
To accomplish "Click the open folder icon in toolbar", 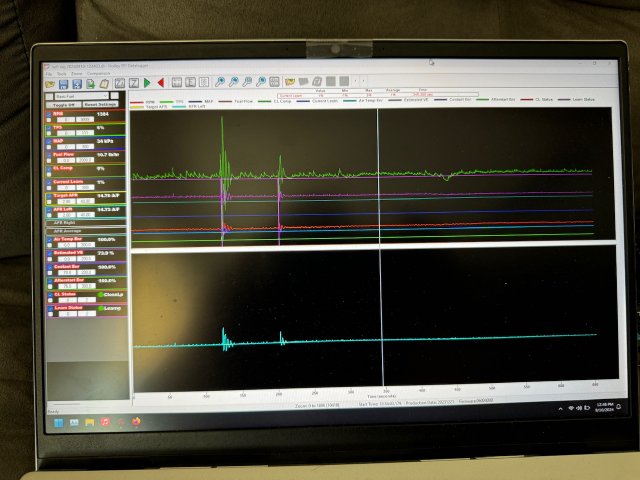I will tap(289, 82).
